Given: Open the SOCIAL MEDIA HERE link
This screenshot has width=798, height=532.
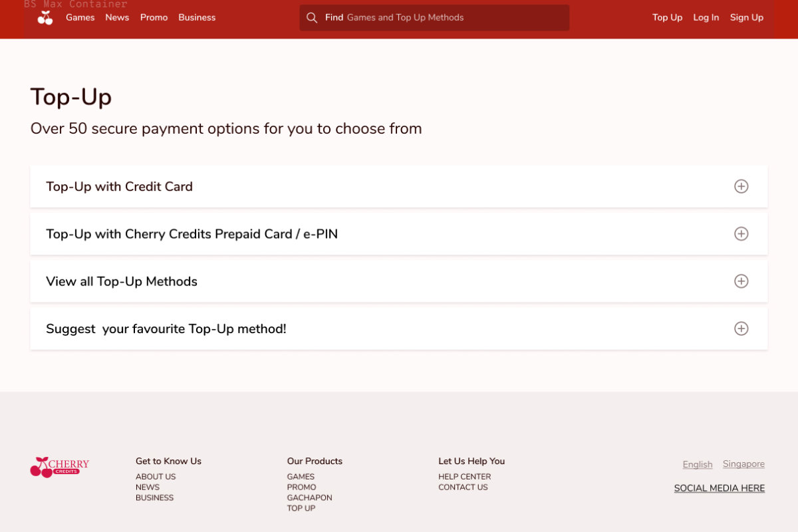Looking at the screenshot, I should click(x=719, y=488).
